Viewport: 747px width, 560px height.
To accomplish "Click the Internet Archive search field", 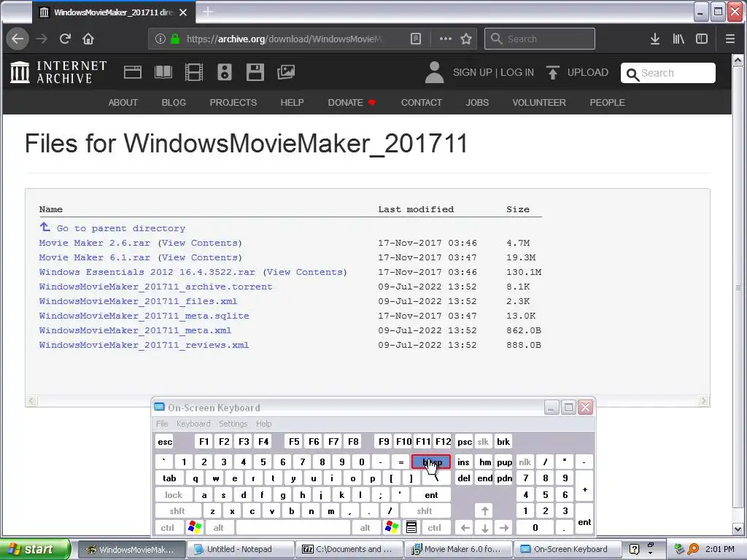I will point(668,73).
